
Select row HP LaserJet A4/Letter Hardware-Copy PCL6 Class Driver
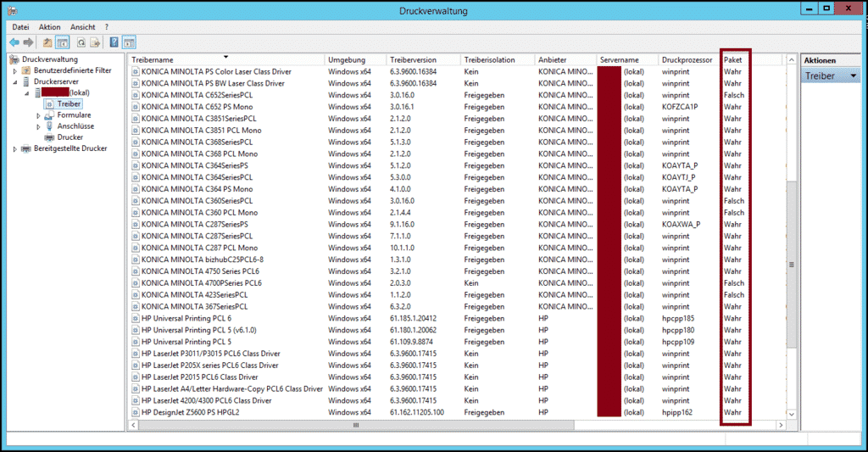(457, 389)
